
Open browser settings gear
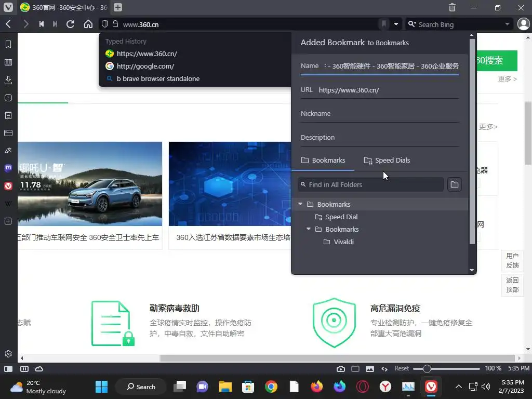8,354
